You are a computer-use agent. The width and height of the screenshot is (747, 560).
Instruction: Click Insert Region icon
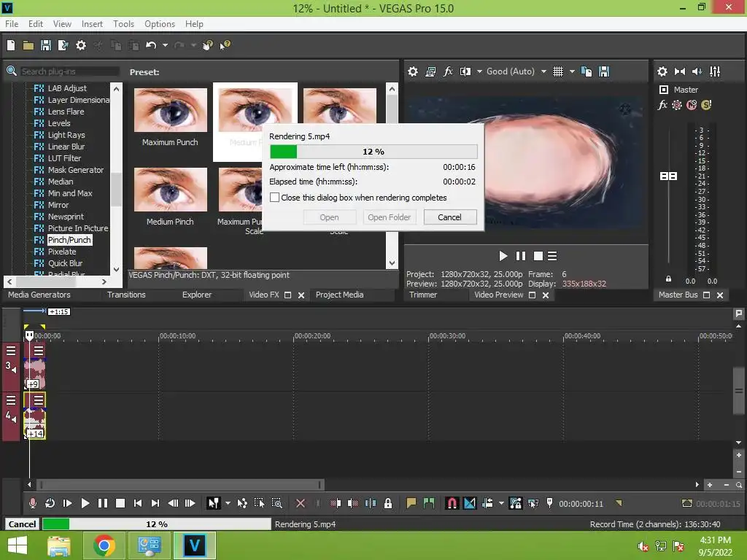[x=429, y=503]
